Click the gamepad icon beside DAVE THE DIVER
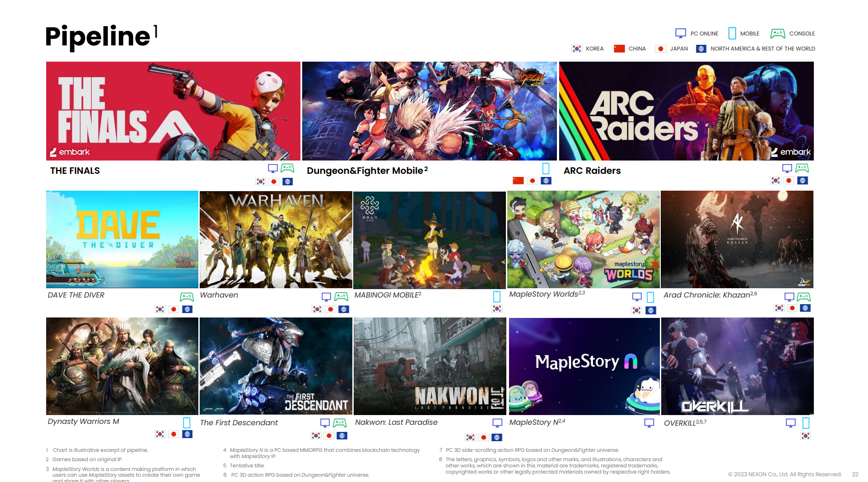Image resolution: width=868 pixels, height=482 pixels. 187,297
